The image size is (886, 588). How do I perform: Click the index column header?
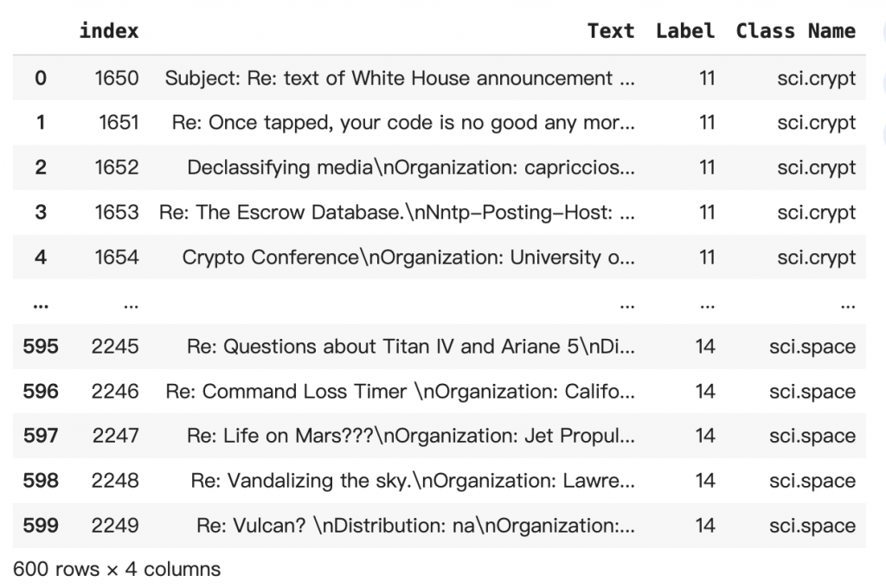click(x=108, y=30)
